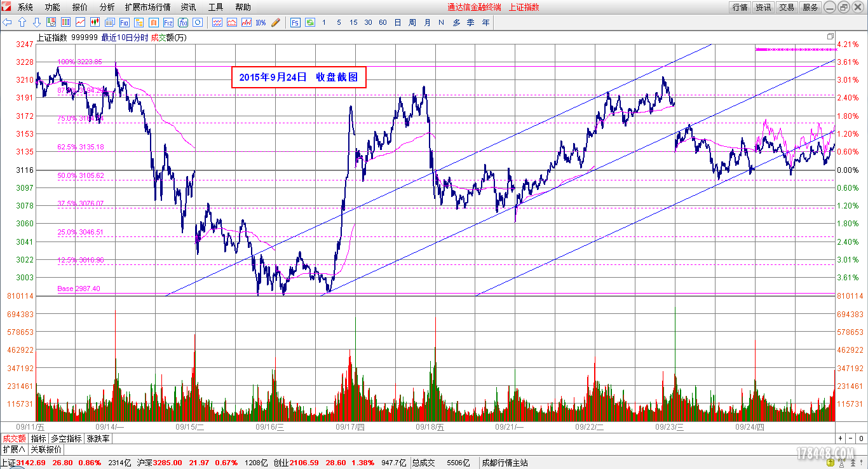Select the 多 multi-period option
This screenshot has width=868, height=469.
coord(456,22)
